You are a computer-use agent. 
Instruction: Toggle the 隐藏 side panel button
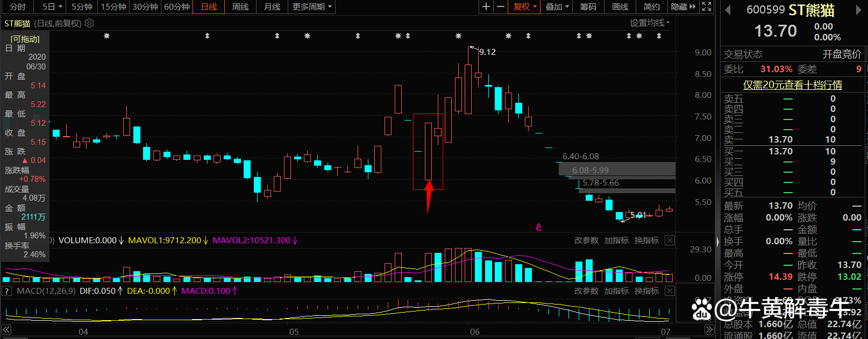click(x=682, y=6)
